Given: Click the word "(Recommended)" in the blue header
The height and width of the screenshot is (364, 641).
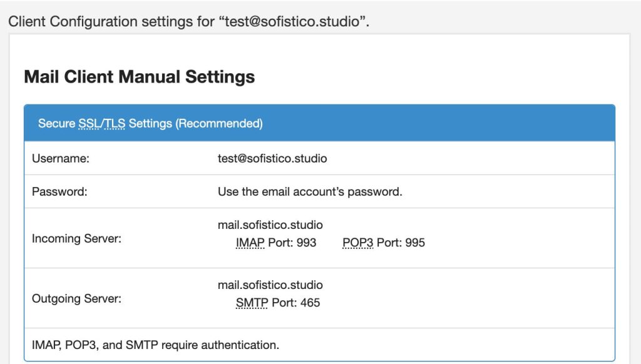Looking at the screenshot, I should (218, 124).
